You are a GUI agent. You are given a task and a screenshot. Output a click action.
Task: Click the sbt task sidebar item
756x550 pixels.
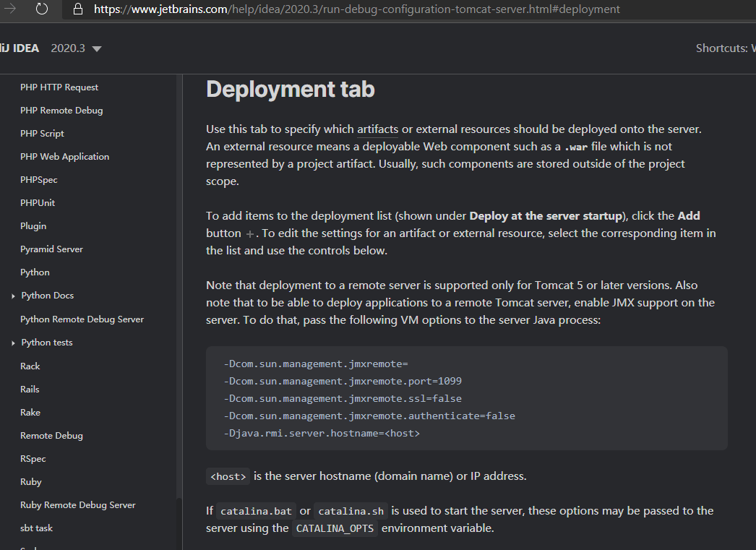[x=36, y=528]
